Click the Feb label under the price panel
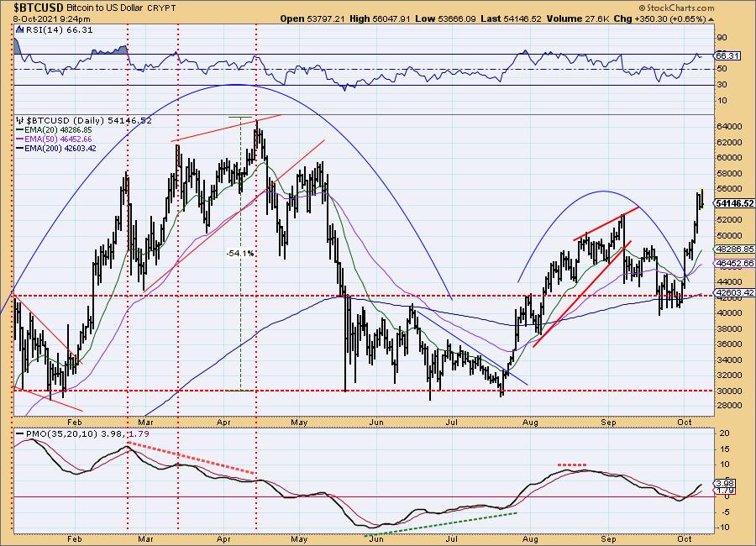756x546 pixels. point(75,423)
